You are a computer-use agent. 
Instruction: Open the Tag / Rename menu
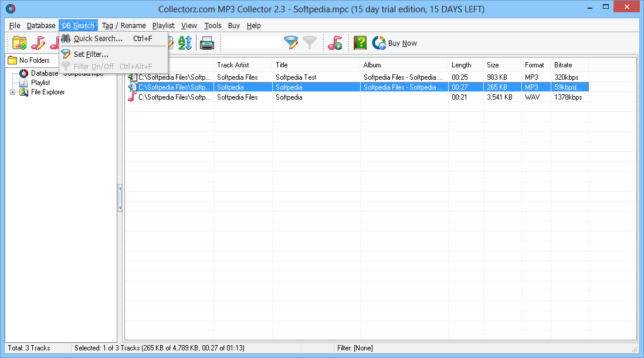124,25
